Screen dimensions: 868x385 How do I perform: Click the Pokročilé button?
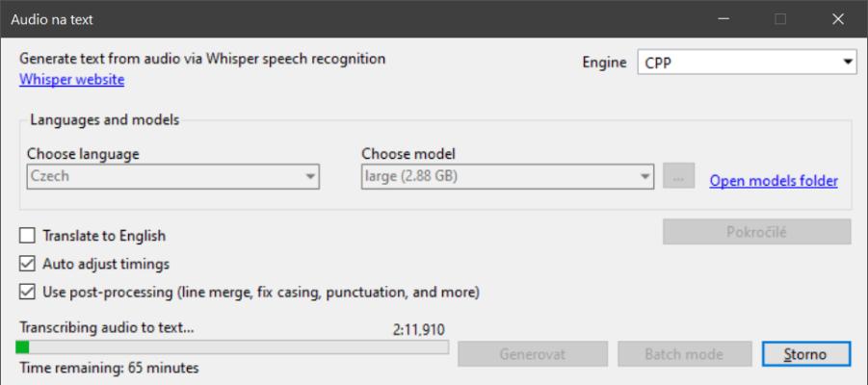(757, 232)
